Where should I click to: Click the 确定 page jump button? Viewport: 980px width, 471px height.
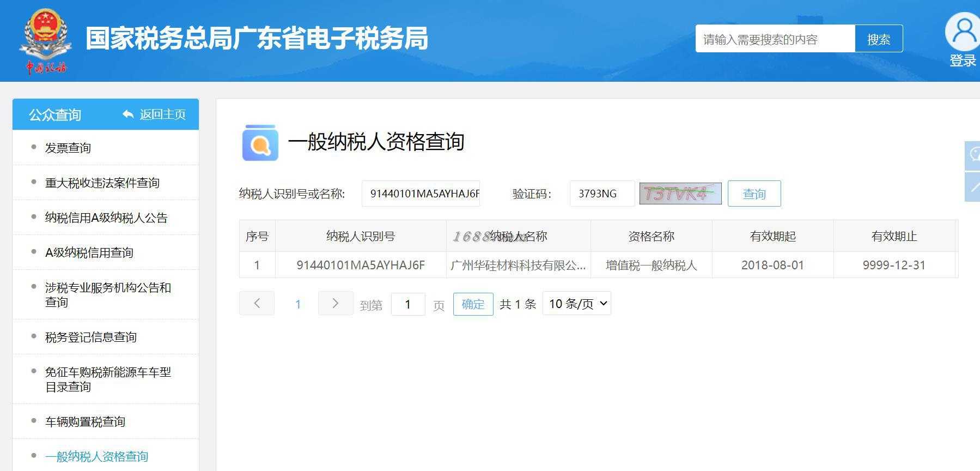point(473,304)
